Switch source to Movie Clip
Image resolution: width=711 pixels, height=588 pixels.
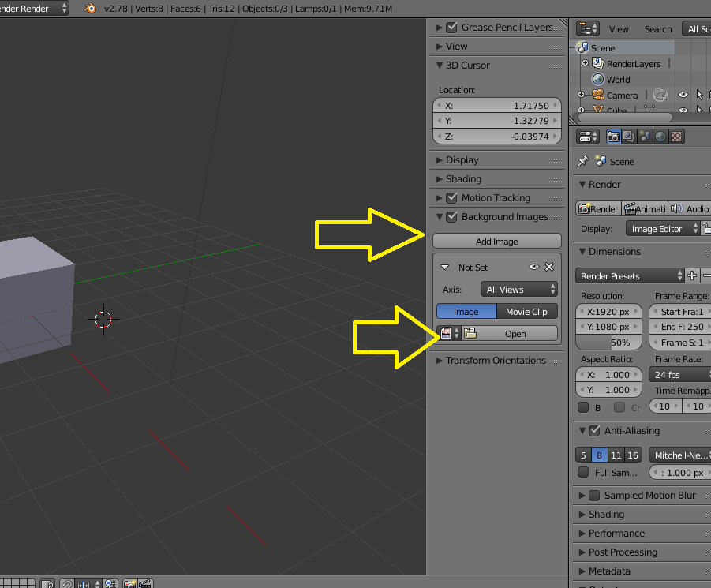tap(526, 312)
